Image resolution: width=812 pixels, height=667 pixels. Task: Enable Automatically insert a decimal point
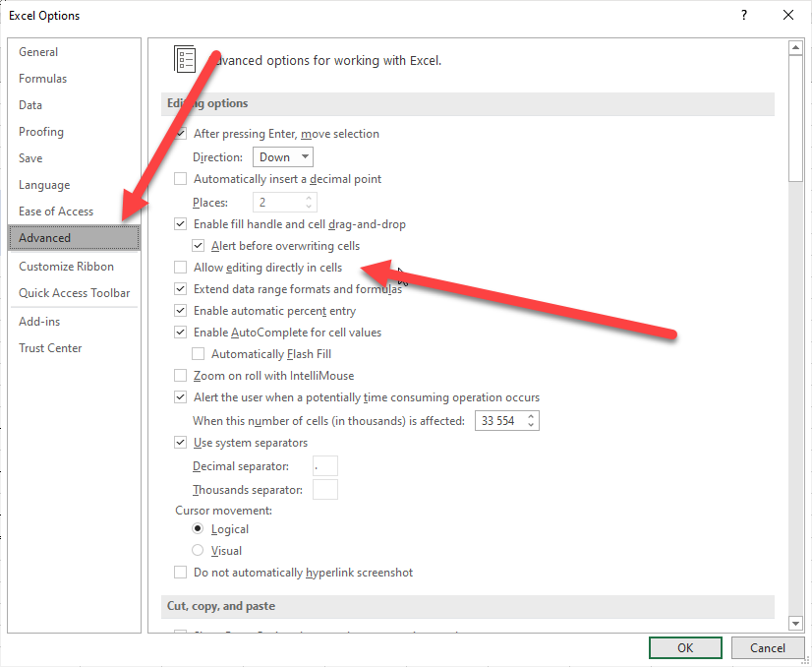tap(180, 179)
